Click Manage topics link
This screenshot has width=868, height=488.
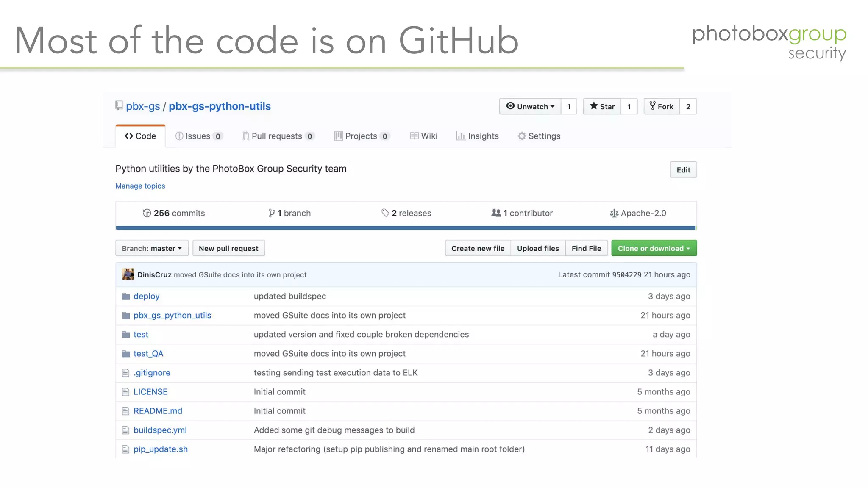140,186
